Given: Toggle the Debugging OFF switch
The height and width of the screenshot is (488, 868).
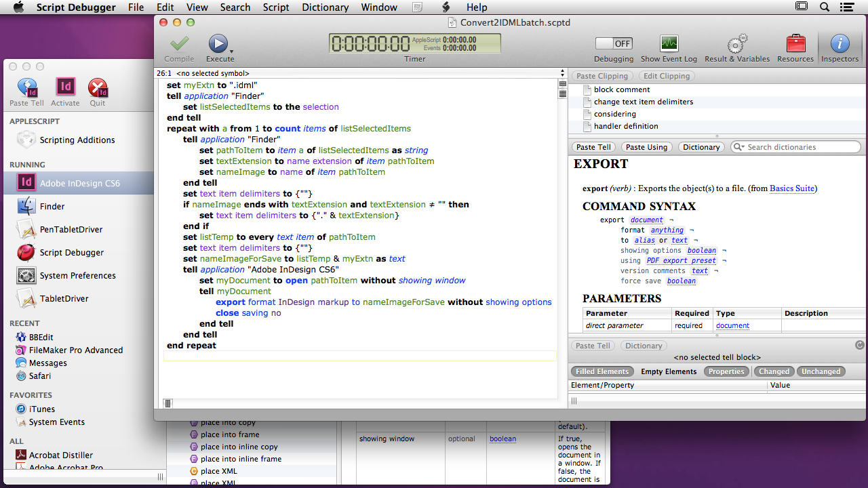Looking at the screenshot, I should (x=614, y=43).
